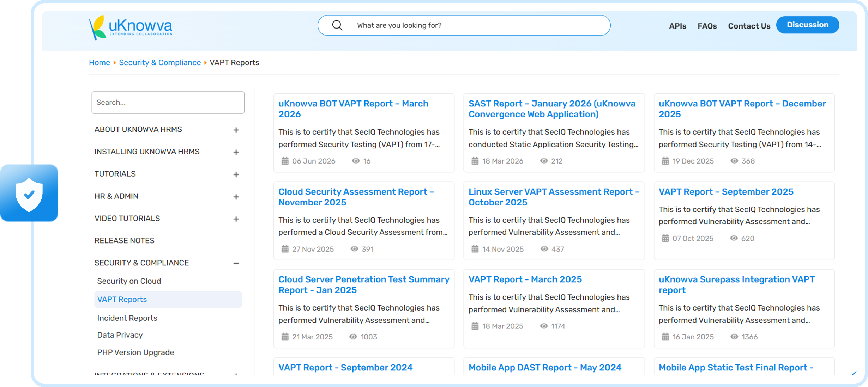Viewport: 868px width, 387px height.
Task: Open VAPT Report - March 2025
Action: pyautogui.click(x=525, y=279)
